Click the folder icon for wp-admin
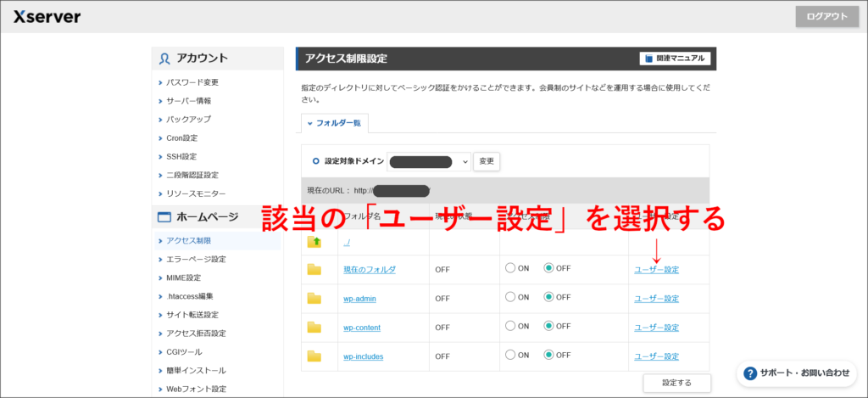 tap(314, 298)
